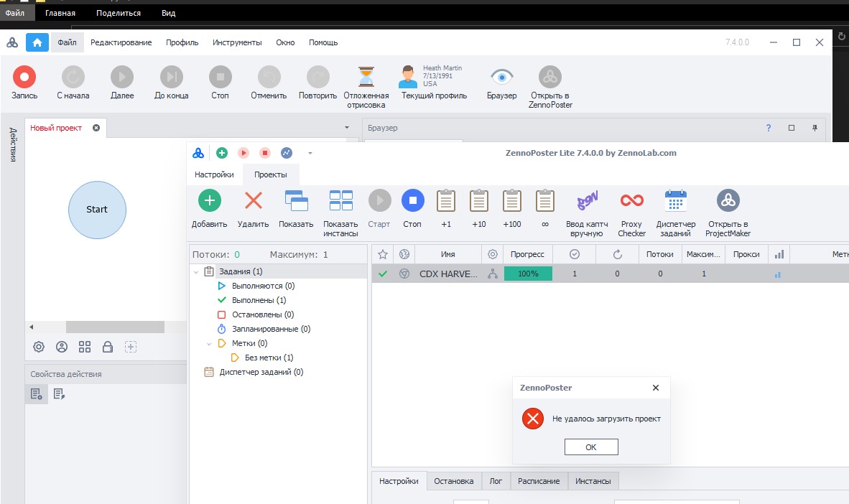Open the Окно menu

[x=285, y=42]
